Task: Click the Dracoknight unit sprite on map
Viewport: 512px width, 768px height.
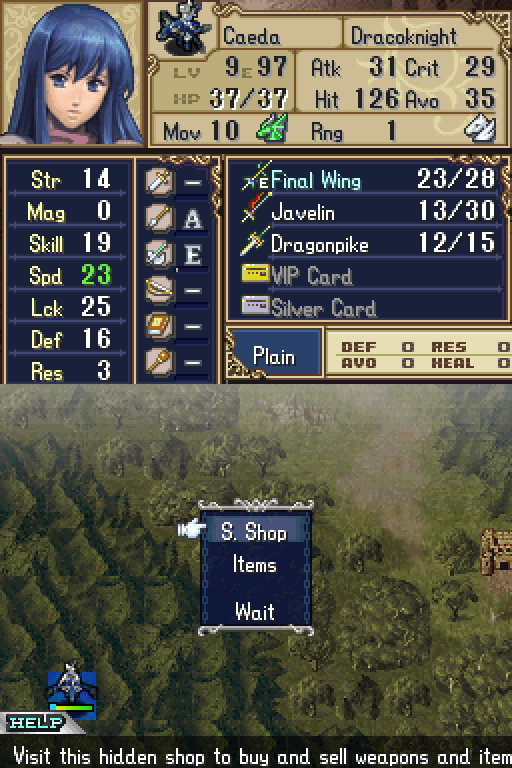Action: click(x=72, y=687)
